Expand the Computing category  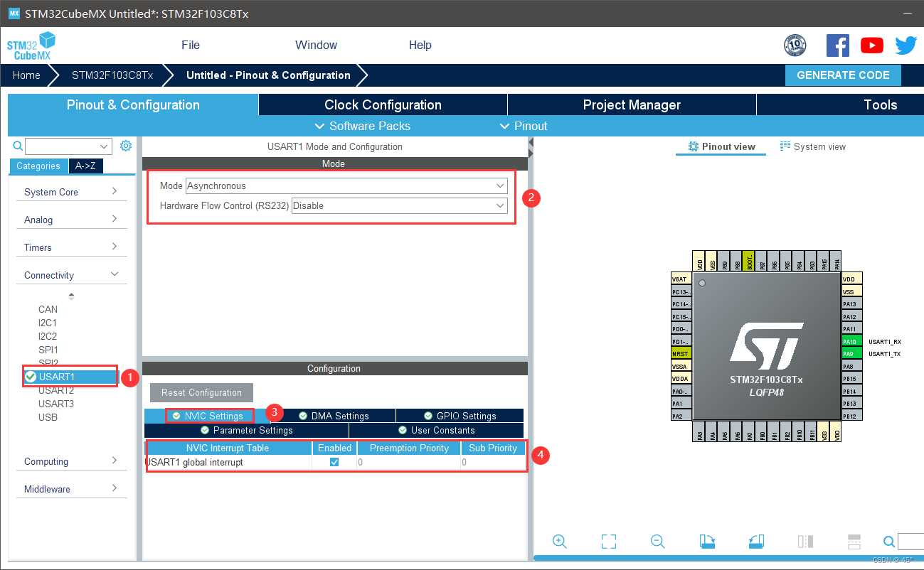pos(70,461)
